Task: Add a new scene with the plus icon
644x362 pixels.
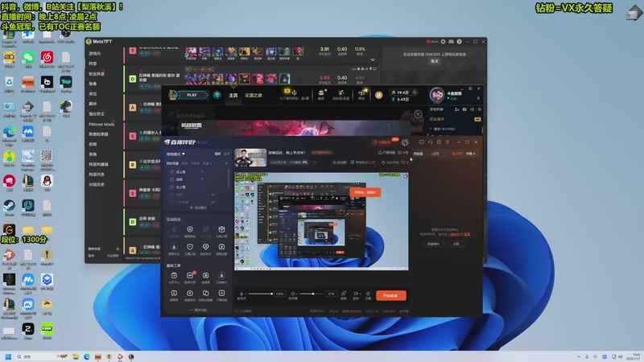Action: tap(226, 163)
